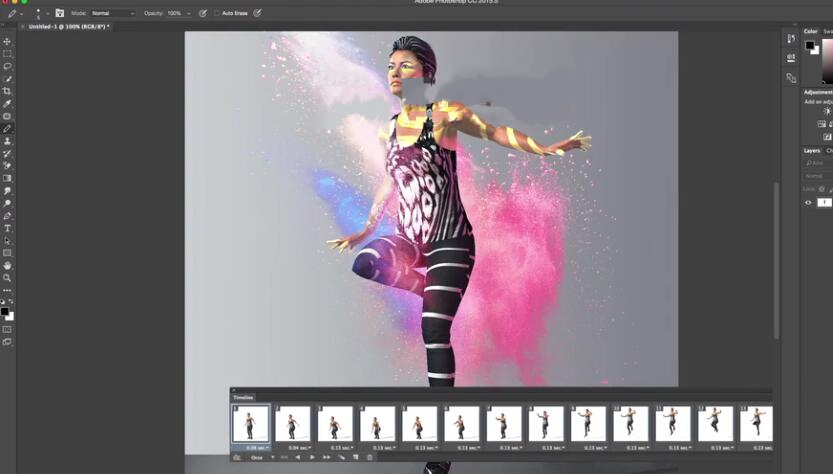Open the Mode Normal dropdown
This screenshot has height=474, width=833.
click(112, 13)
